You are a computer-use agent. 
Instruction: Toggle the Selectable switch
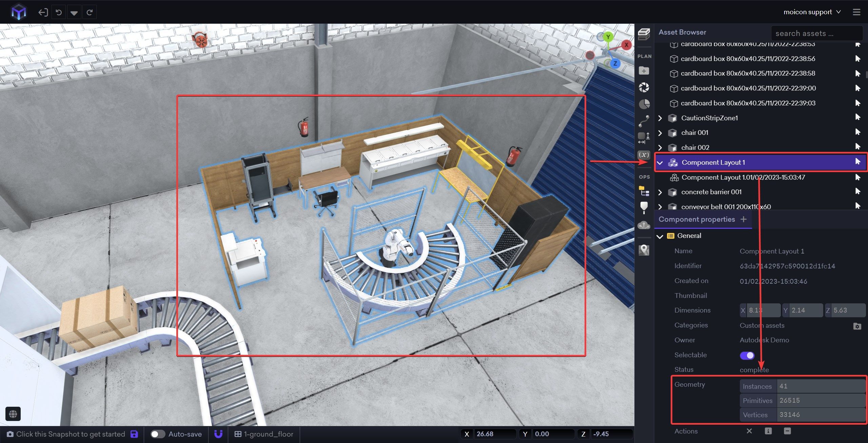[x=747, y=355]
